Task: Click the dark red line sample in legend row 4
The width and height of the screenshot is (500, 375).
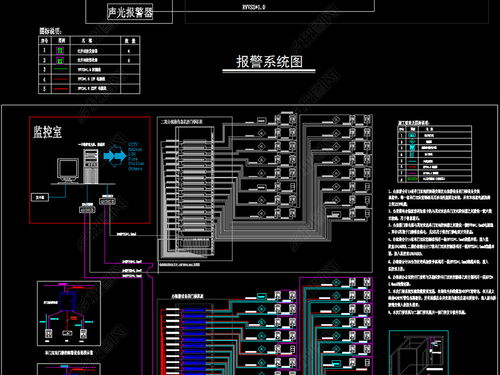Action: pyautogui.click(x=60, y=79)
